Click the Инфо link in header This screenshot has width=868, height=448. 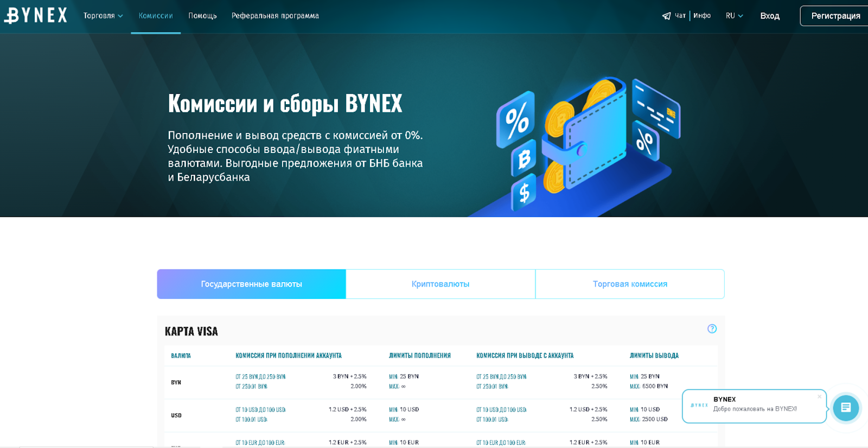point(702,16)
